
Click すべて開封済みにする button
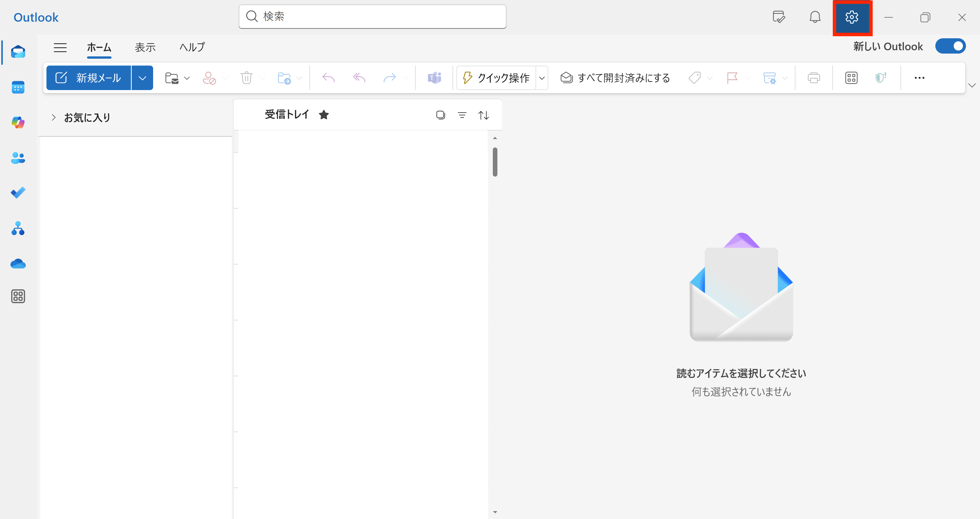[x=615, y=78]
